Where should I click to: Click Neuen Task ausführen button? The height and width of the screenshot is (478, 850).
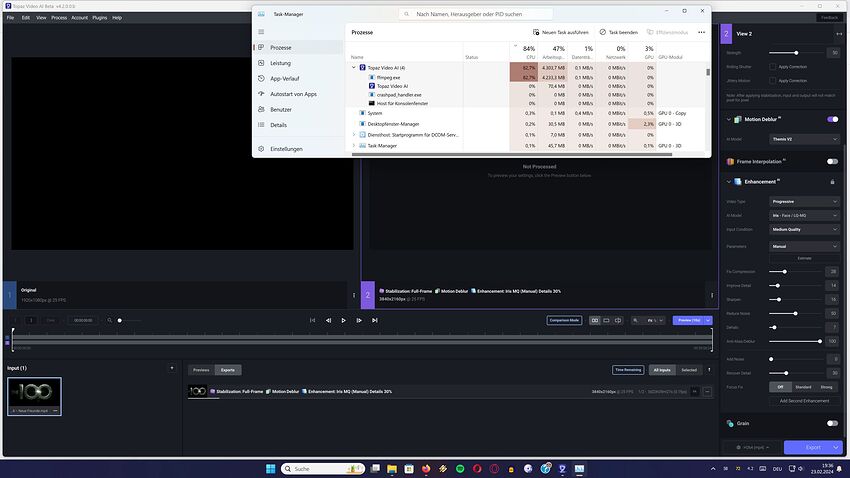561,33
